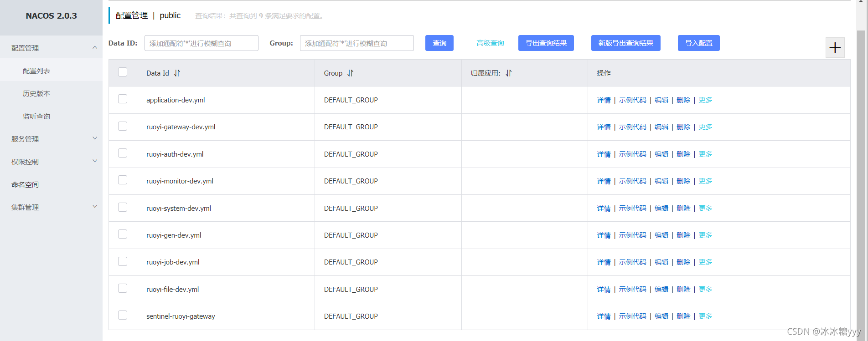Open 更多 for ruoyi-job-dev.yml

705,262
